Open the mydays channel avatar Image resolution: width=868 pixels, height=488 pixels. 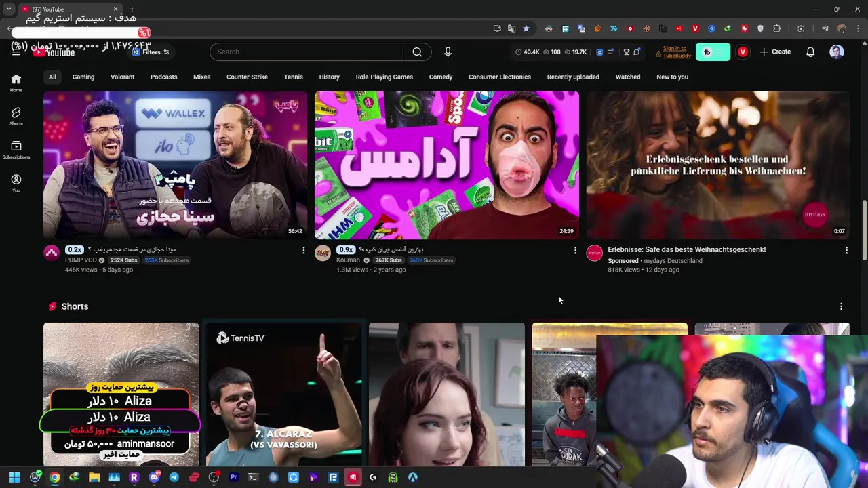pos(594,253)
